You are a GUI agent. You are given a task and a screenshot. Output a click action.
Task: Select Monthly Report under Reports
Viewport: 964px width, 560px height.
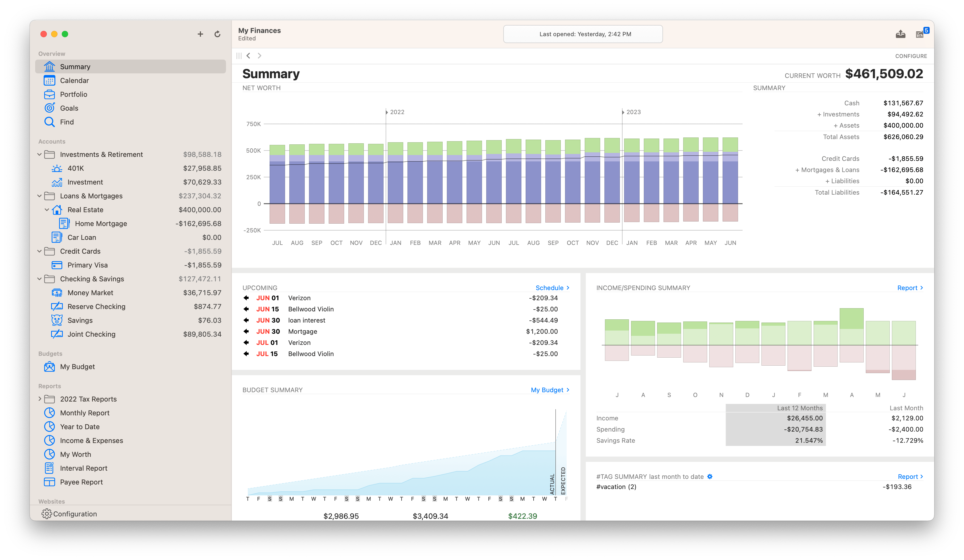[85, 413]
